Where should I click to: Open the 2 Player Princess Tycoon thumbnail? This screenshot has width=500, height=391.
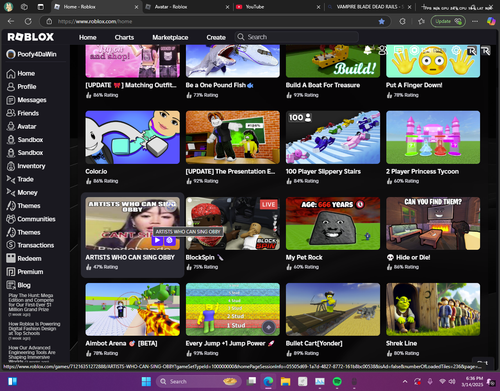click(433, 137)
